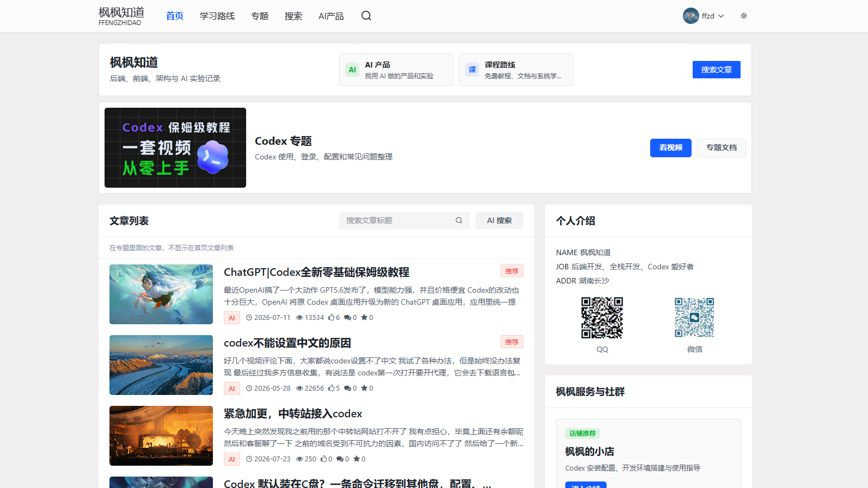The width and height of the screenshot is (868, 488).
Task: Open the underwater girl thumbnail of ChatGPT|Codex article
Action: 161,294
